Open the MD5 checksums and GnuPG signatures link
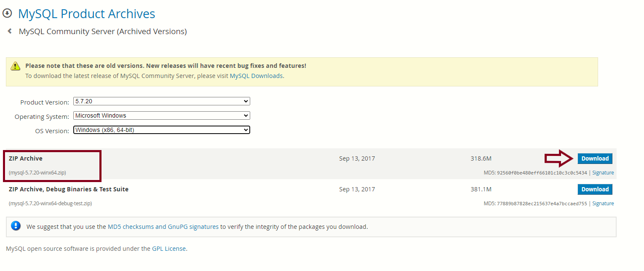 (163, 227)
